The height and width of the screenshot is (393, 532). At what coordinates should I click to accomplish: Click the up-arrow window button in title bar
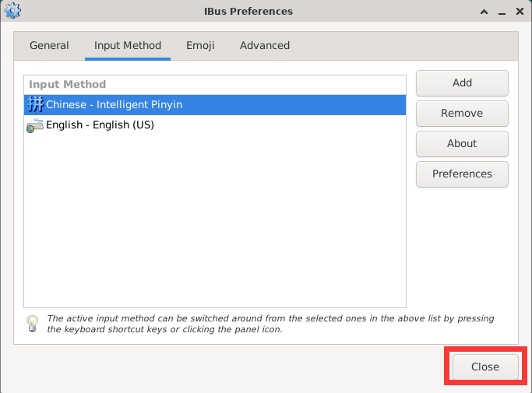pos(484,12)
